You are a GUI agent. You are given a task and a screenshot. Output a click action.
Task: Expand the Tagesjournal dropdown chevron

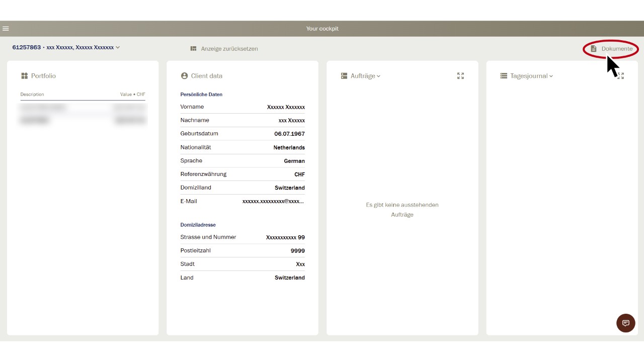[x=551, y=76]
